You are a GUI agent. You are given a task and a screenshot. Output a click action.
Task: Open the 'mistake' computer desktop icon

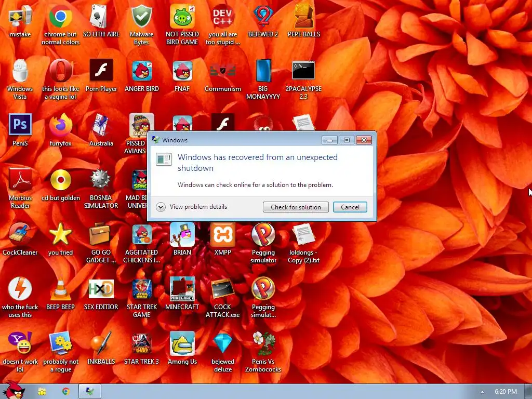click(x=20, y=16)
